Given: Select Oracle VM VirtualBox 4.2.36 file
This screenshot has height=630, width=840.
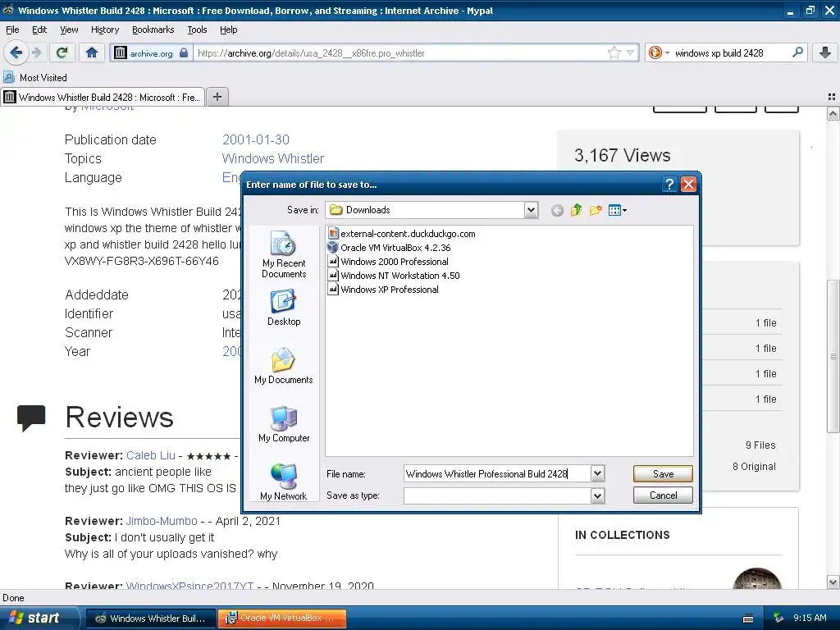Looking at the screenshot, I should (390, 248).
